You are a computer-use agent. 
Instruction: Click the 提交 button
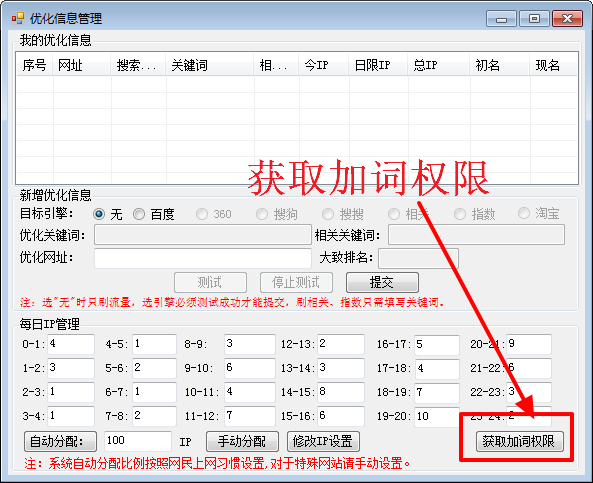click(x=382, y=282)
